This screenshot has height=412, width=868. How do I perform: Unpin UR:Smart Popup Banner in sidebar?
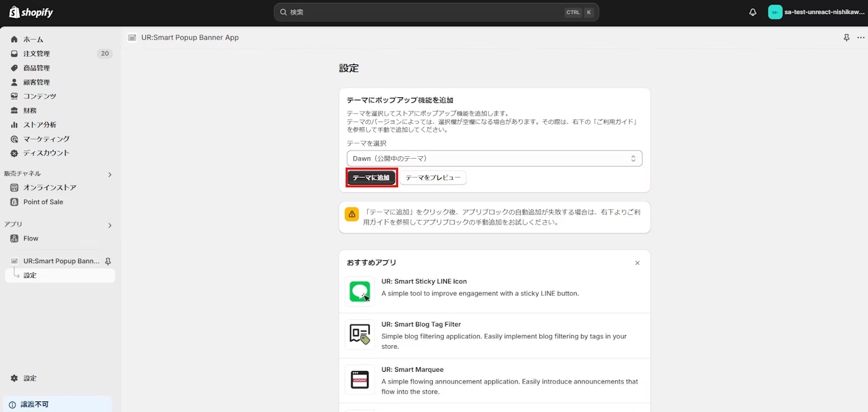click(x=108, y=261)
